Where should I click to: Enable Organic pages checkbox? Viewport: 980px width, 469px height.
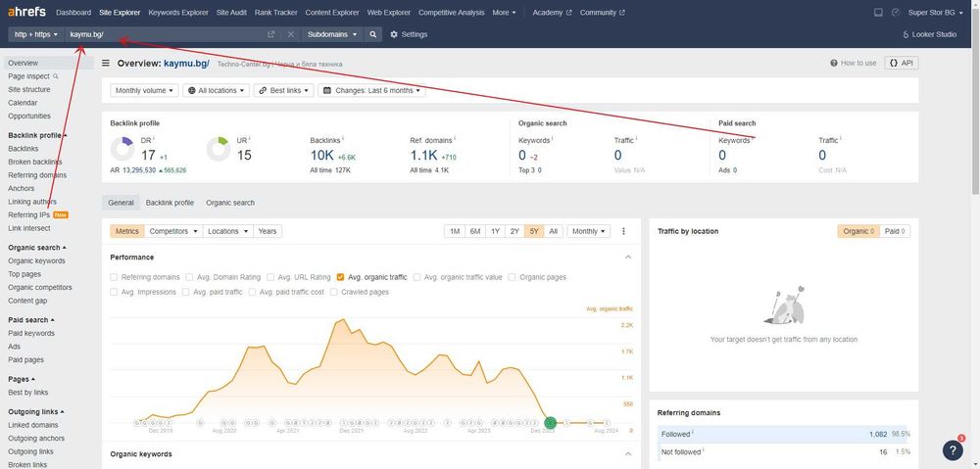pyautogui.click(x=512, y=277)
